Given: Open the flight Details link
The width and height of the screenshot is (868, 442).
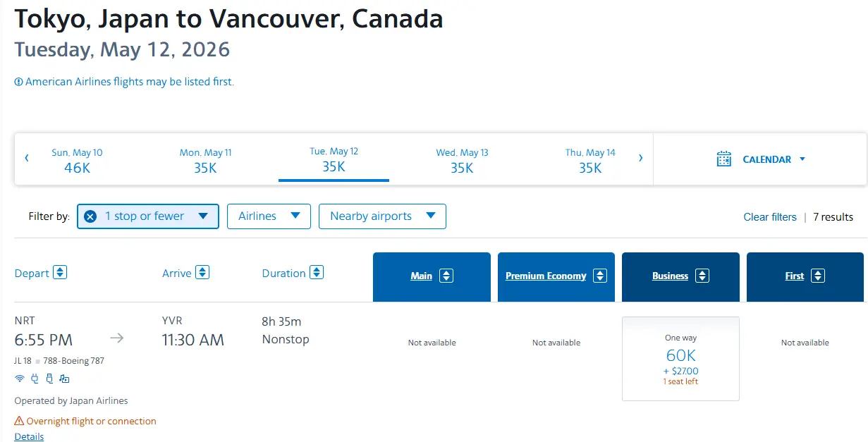Looking at the screenshot, I should click(x=29, y=436).
